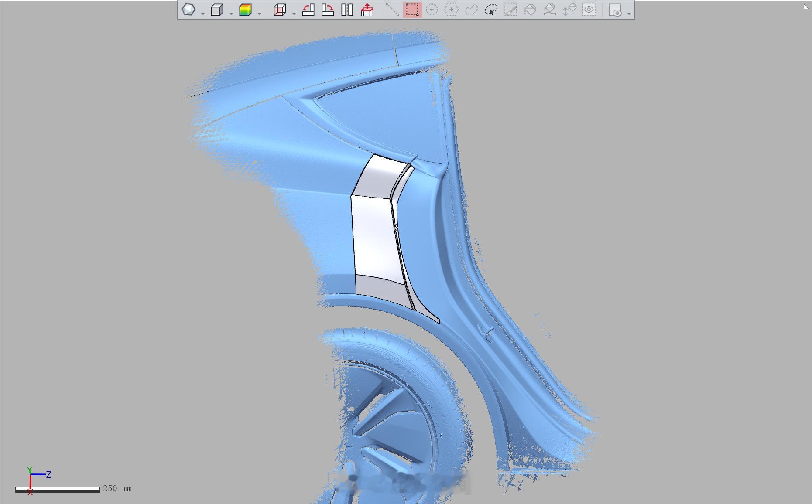Expand the body display cube dropdown
Screen dimensions: 812x504
click(231, 14)
